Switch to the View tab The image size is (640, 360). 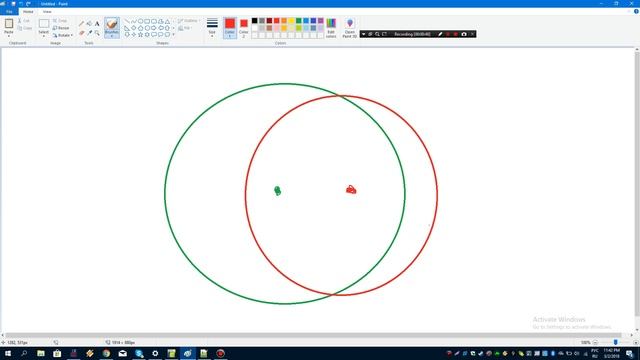click(x=47, y=12)
